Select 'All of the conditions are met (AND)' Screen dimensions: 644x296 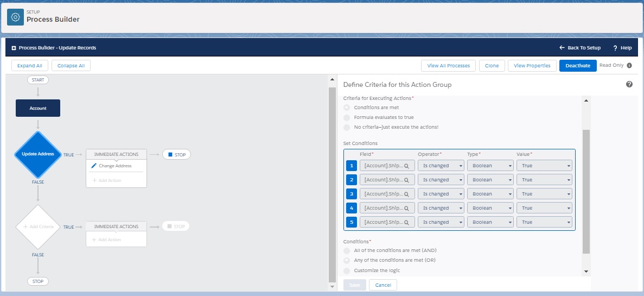coord(347,250)
